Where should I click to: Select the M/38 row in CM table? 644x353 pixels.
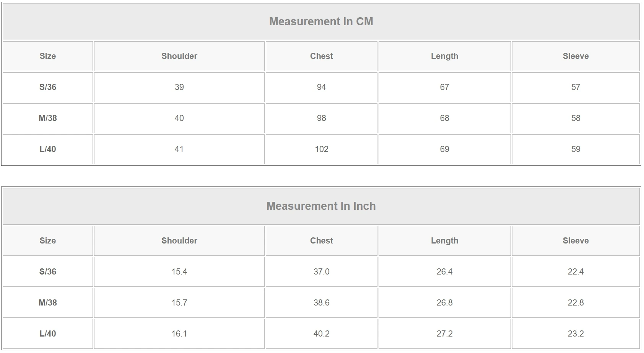click(48, 118)
